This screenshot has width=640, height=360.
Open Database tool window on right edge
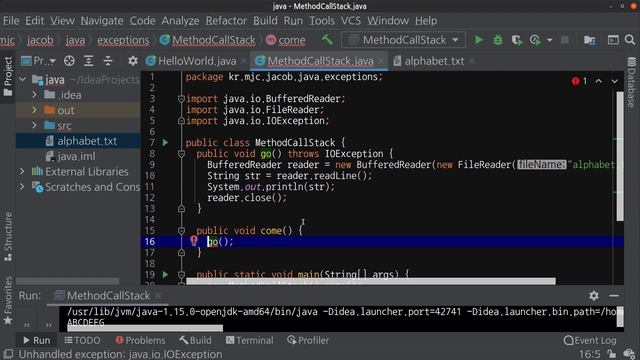coord(631,82)
